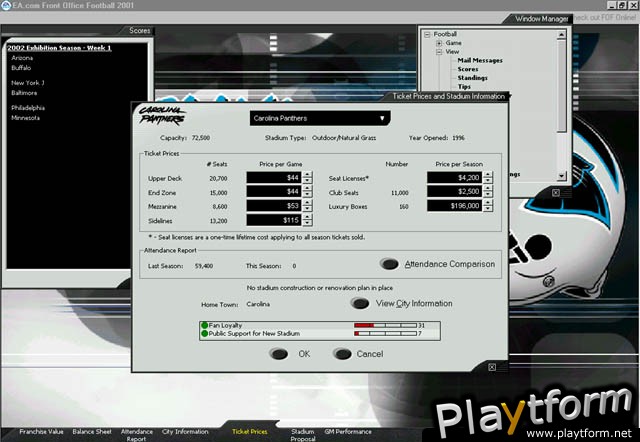The image size is (640, 442).
Task: Increase the Sidelines ticket price
Action: click(x=307, y=217)
